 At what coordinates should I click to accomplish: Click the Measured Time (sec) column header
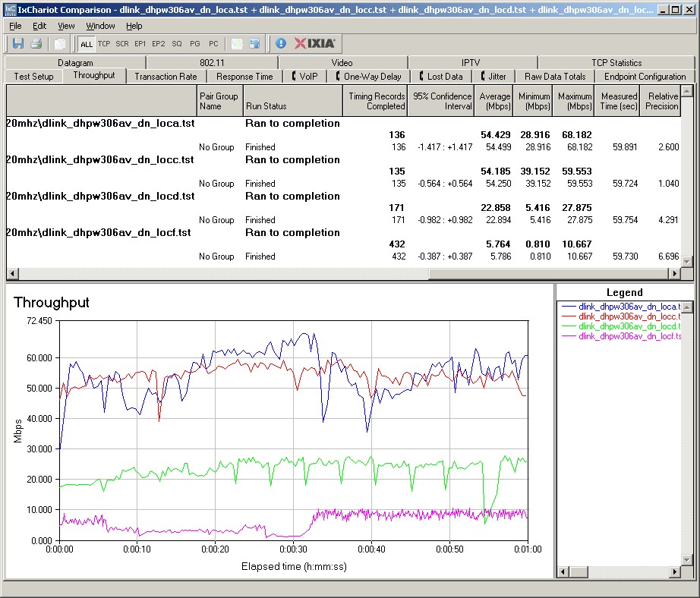tap(617, 101)
